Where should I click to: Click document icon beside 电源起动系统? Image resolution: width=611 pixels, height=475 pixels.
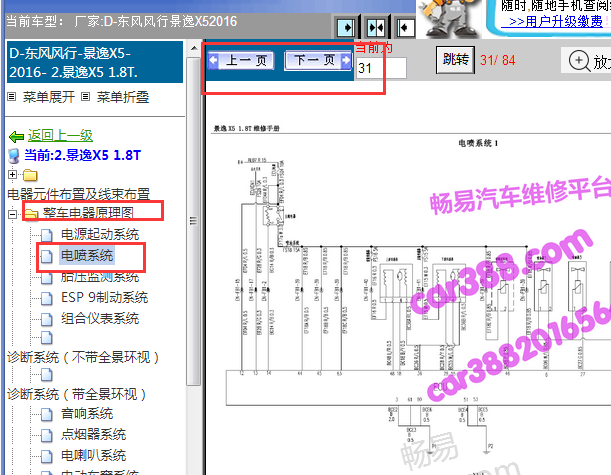coord(47,235)
